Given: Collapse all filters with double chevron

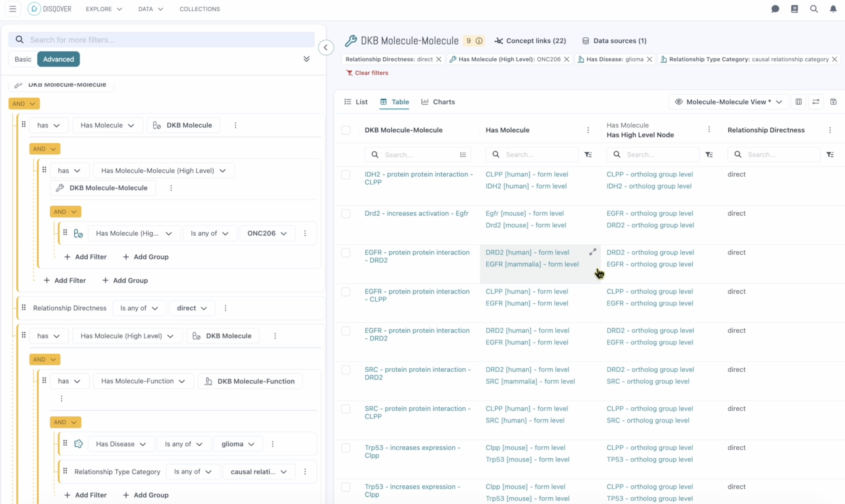Looking at the screenshot, I should click(307, 59).
